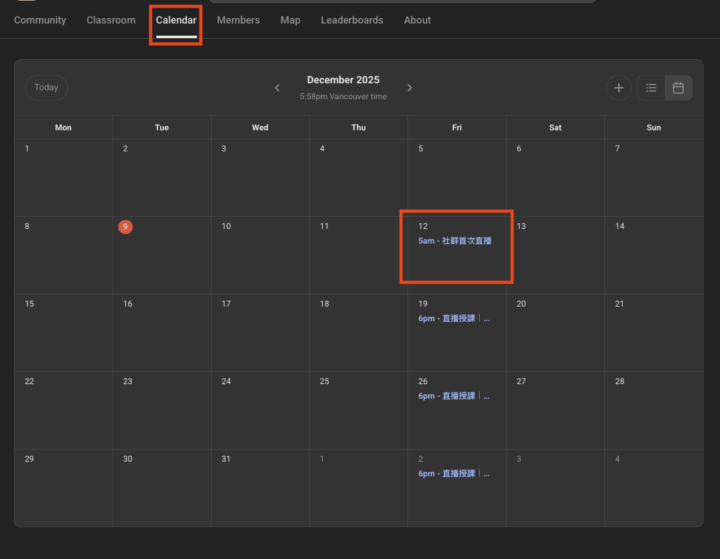720x559 pixels.
Task: Switch to calendar grid view icon
Action: (678, 88)
